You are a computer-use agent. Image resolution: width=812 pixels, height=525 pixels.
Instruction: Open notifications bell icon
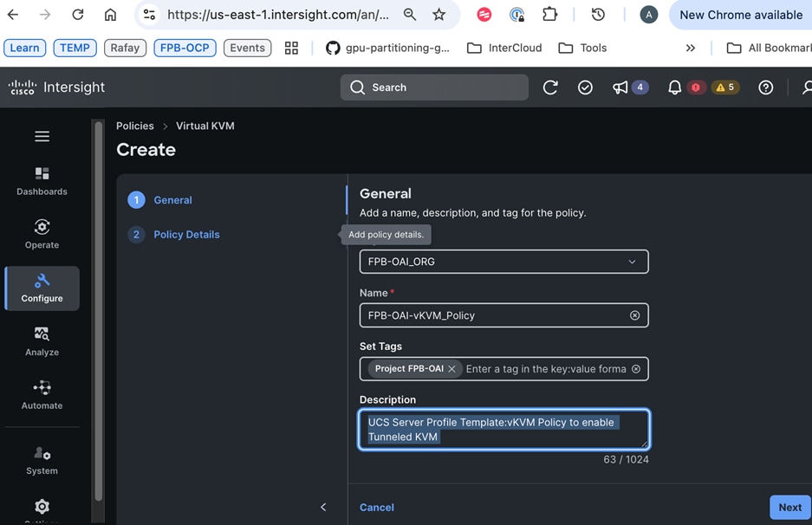point(674,87)
